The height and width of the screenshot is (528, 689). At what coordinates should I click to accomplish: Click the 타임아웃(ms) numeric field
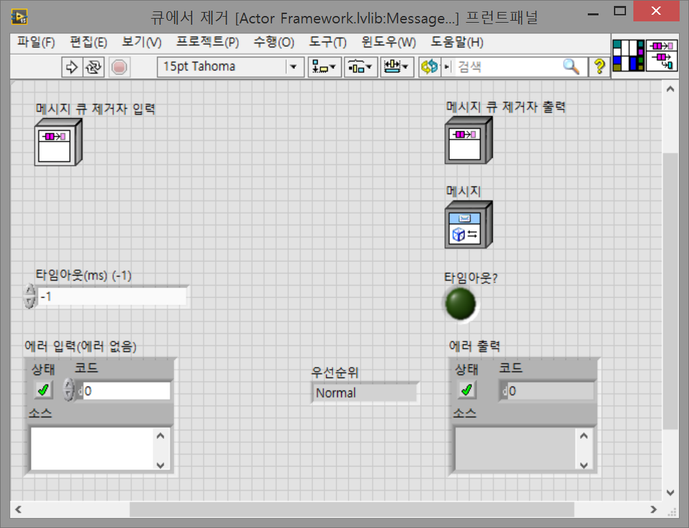(112, 297)
